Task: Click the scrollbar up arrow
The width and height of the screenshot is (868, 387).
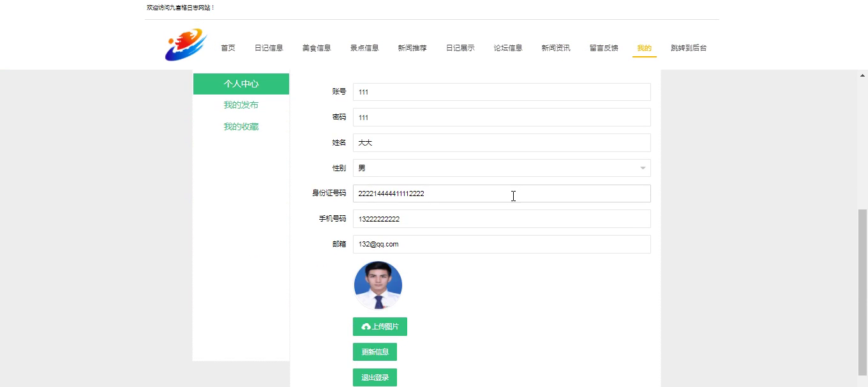Action: point(863,75)
